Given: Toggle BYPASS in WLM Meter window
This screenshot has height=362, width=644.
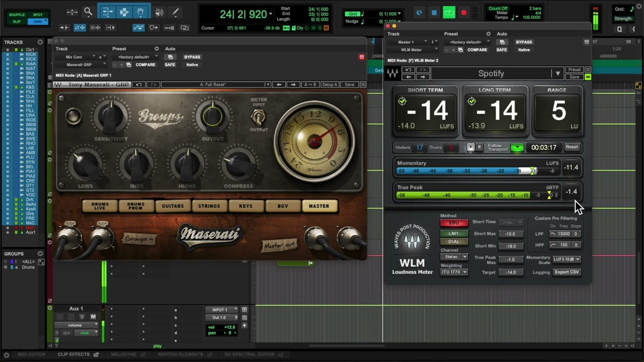Looking at the screenshot, I should tap(524, 42).
